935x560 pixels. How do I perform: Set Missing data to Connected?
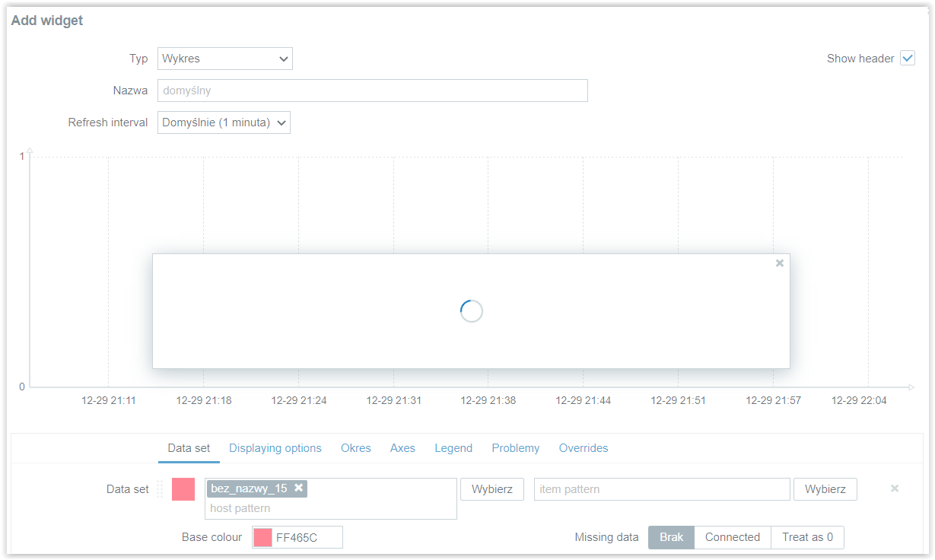(733, 537)
